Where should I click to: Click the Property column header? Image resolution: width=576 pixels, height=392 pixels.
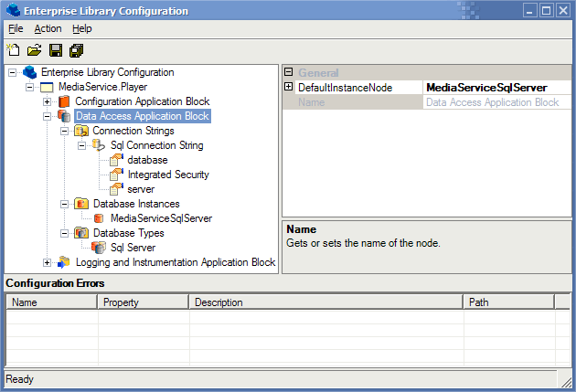144,302
